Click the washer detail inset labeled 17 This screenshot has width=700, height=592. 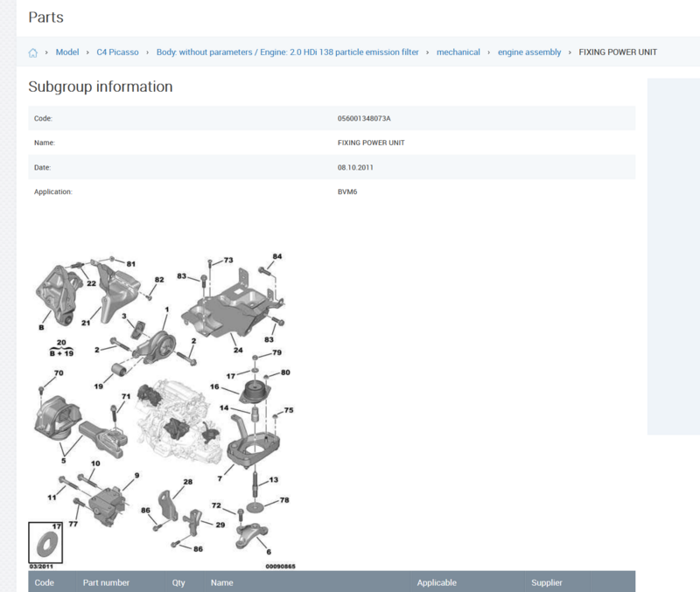[45, 542]
